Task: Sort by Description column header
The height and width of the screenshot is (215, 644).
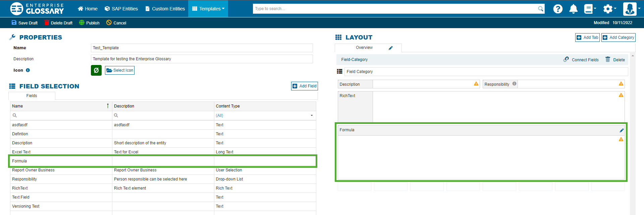Action: pos(163,106)
